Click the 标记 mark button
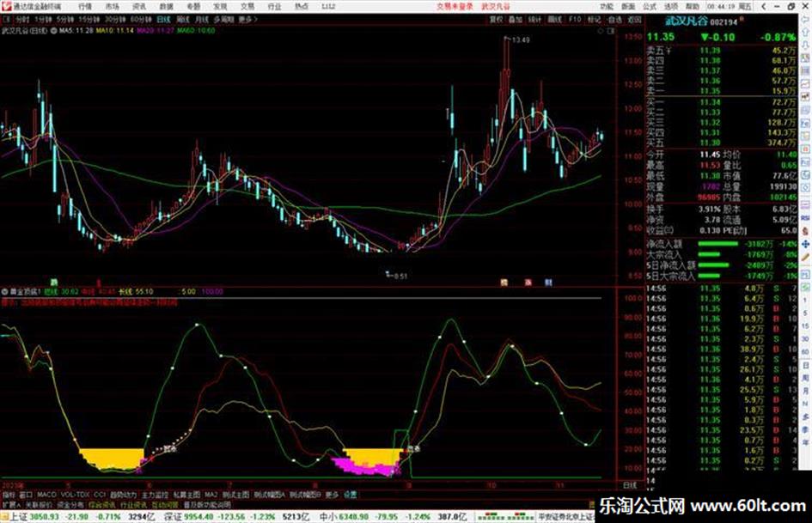Screen dimensions: 812x523 pyautogui.click(x=594, y=19)
